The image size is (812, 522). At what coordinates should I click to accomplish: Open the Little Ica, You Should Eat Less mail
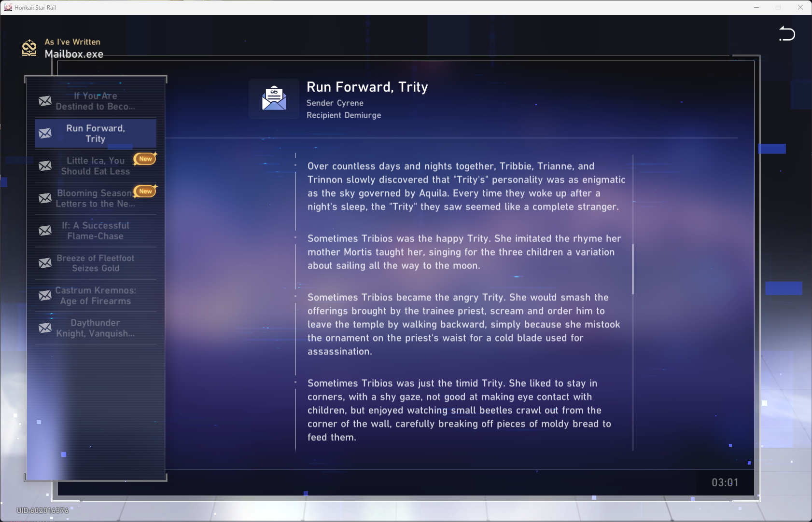pos(96,166)
